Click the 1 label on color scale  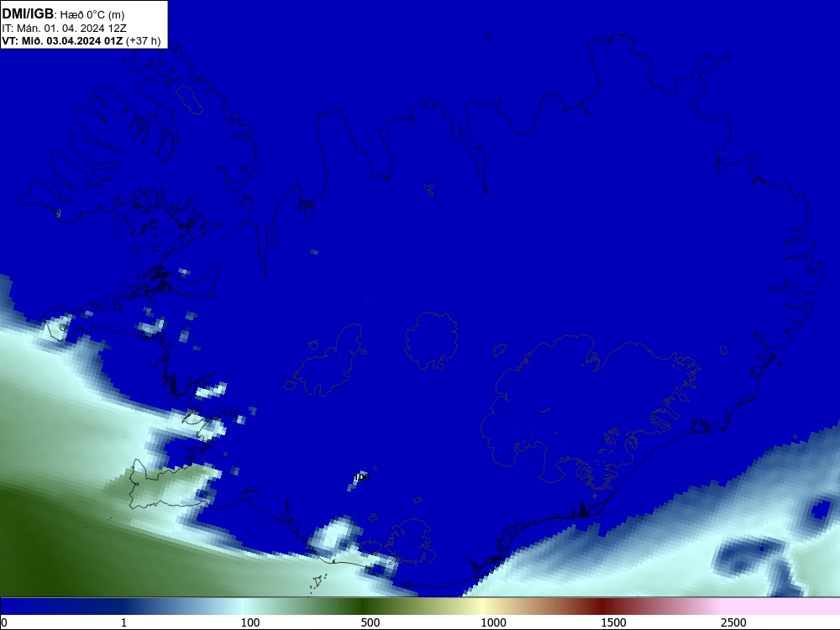tap(123, 622)
